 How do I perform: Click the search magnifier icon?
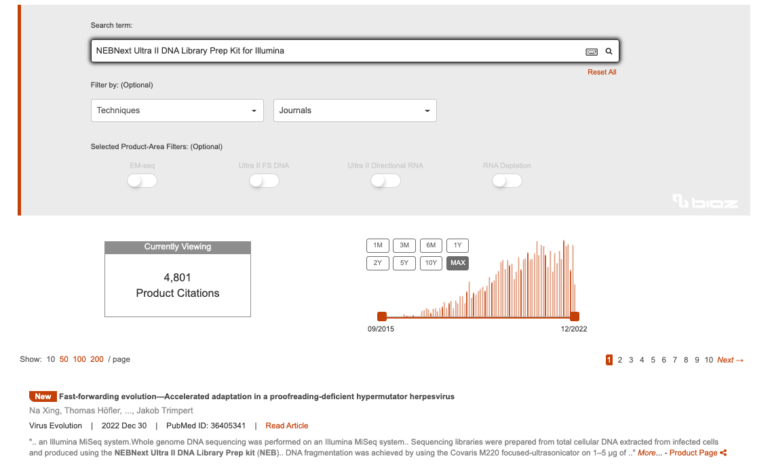(x=608, y=51)
